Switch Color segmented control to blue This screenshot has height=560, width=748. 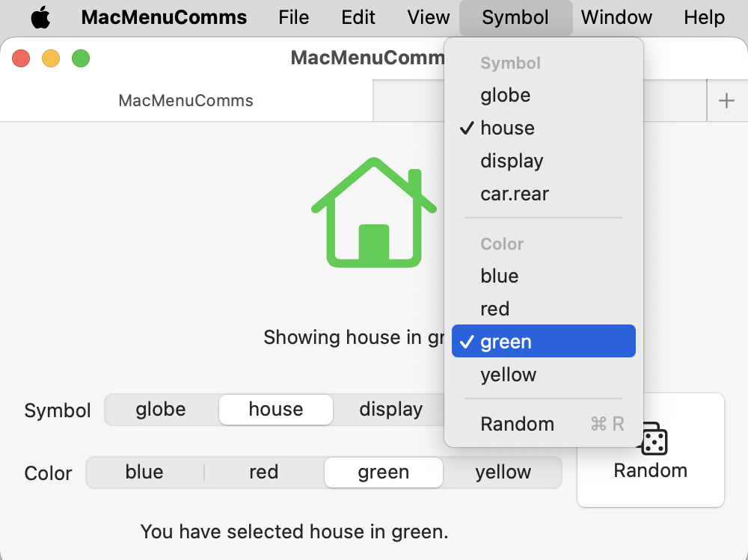click(144, 473)
